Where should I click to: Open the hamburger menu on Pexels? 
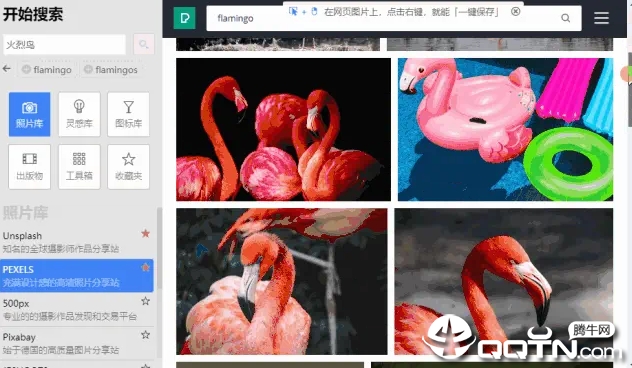601,18
